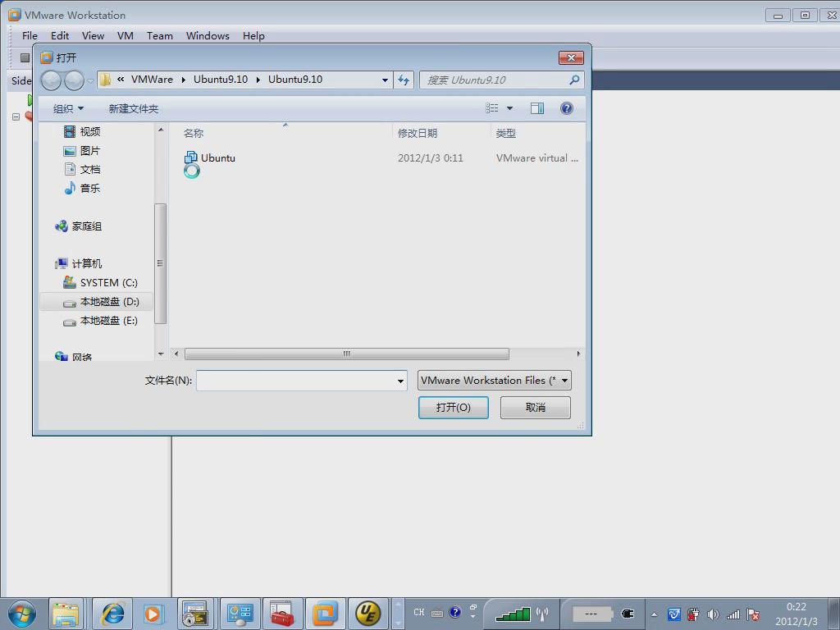Select 计算机 computer node

[x=78, y=263]
